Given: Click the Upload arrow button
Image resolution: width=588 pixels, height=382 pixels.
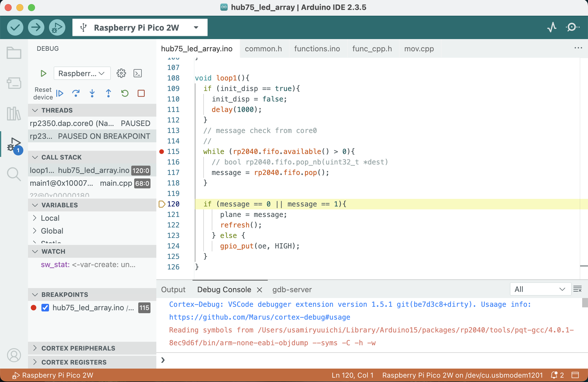Looking at the screenshot, I should (x=36, y=27).
